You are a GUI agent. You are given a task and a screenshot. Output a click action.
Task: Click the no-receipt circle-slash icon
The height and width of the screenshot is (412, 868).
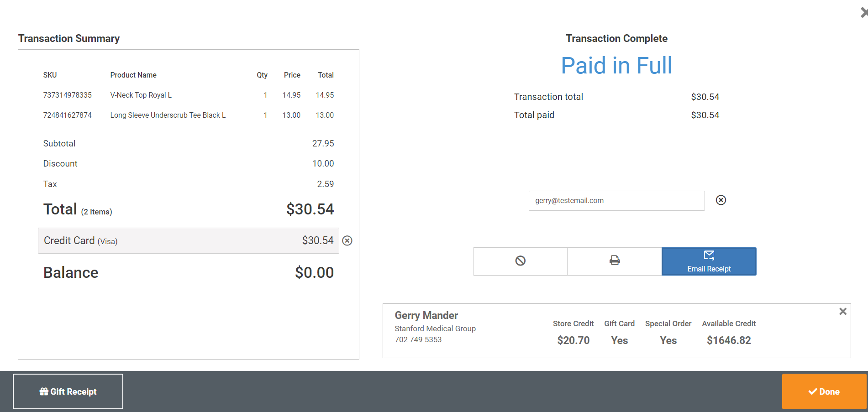click(x=520, y=261)
